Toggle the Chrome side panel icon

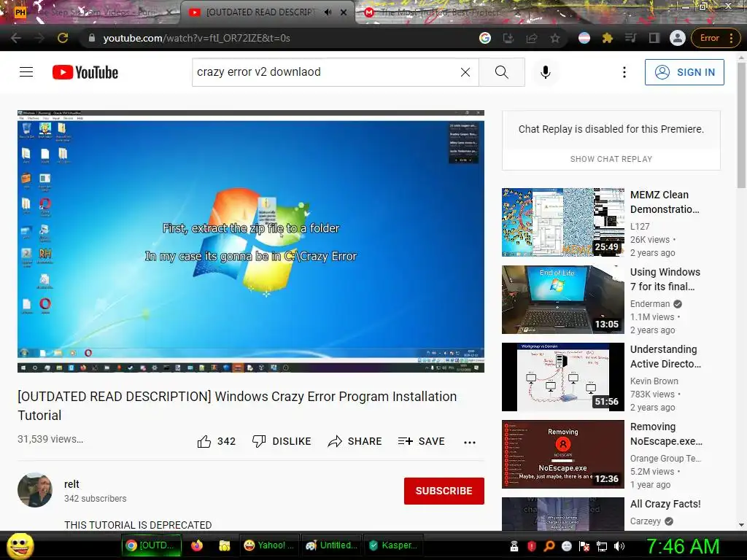tap(654, 38)
